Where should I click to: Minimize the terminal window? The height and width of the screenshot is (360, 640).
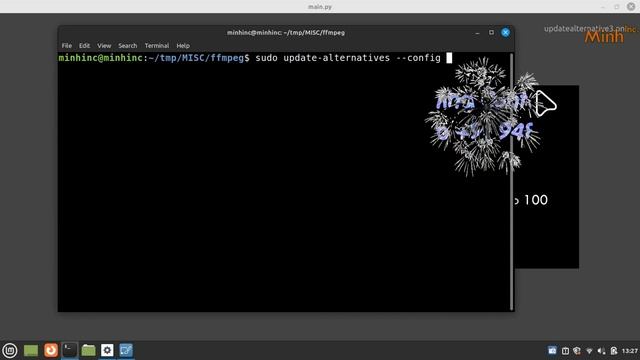point(477,33)
